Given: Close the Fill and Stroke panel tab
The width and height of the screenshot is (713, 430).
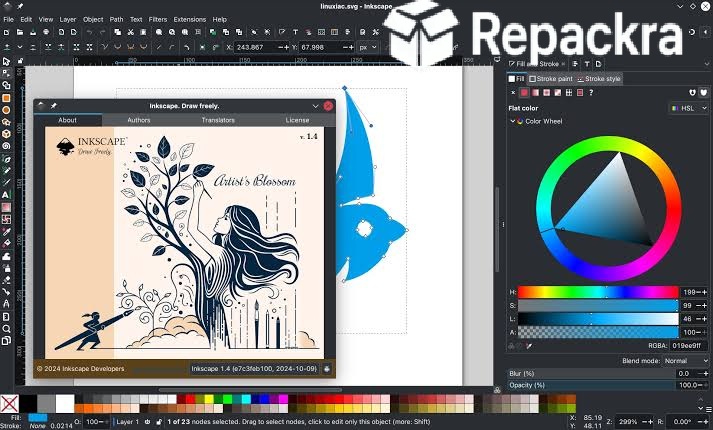Looking at the screenshot, I should (563, 64).
